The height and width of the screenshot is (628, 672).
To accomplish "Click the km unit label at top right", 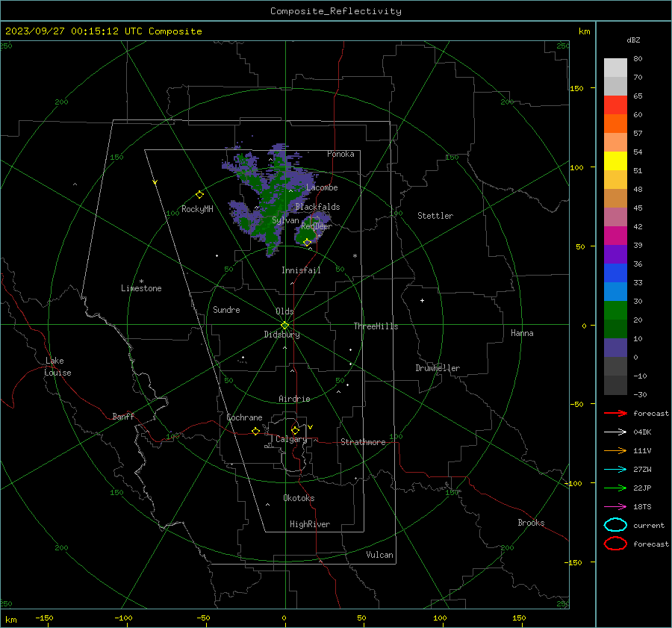I will point(584,31).
